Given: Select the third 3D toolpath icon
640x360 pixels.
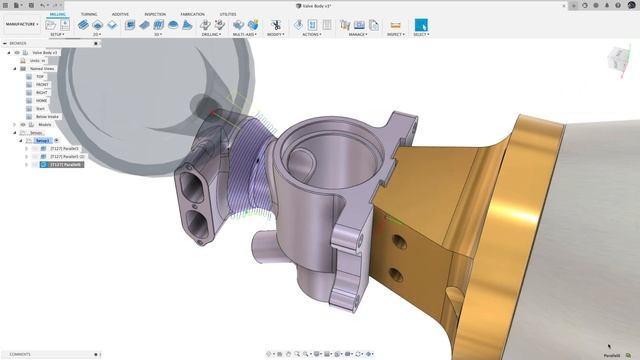Looking at the screenshot, I should click(158, 25).
